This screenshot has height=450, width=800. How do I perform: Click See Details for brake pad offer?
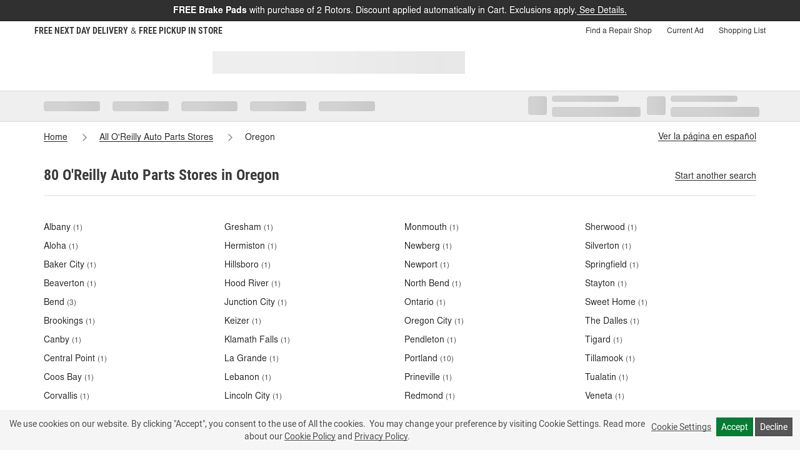click(x=602, y=10)
